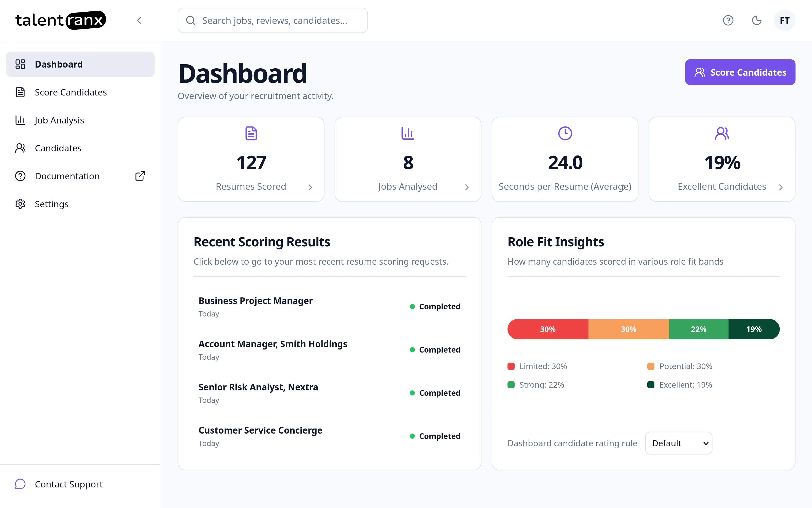Open Candidates in the sidebar

pyautogui.click(x=80, y=148)
